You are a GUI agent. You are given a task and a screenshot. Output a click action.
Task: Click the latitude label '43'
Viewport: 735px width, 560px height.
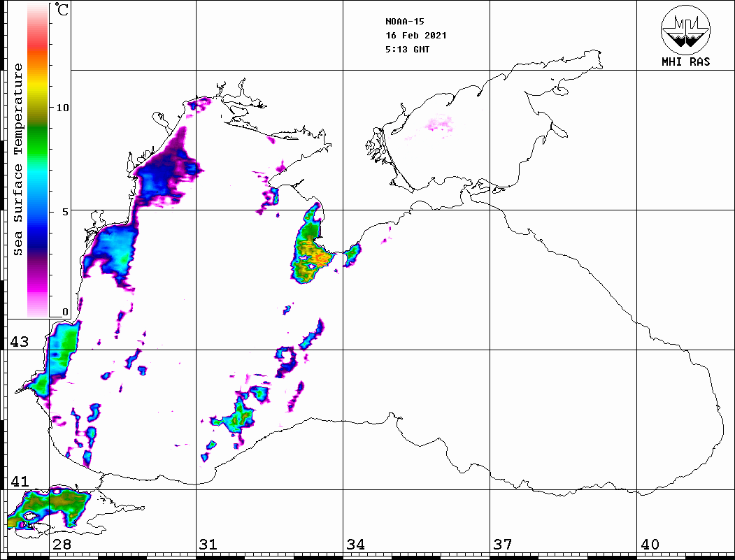click(19, 342)
